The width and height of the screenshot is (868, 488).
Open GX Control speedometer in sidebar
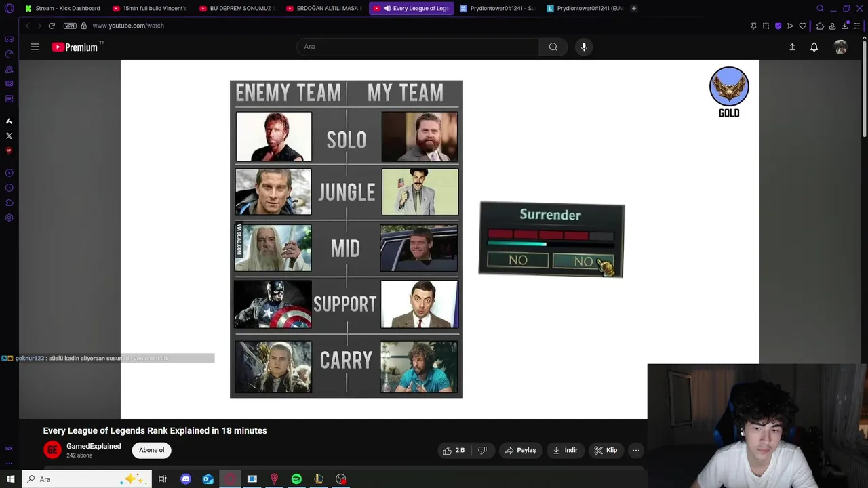pos(9,54)
